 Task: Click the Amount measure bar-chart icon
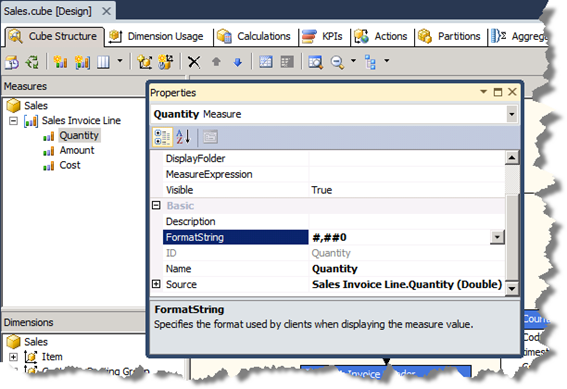[x=48, y=151]
